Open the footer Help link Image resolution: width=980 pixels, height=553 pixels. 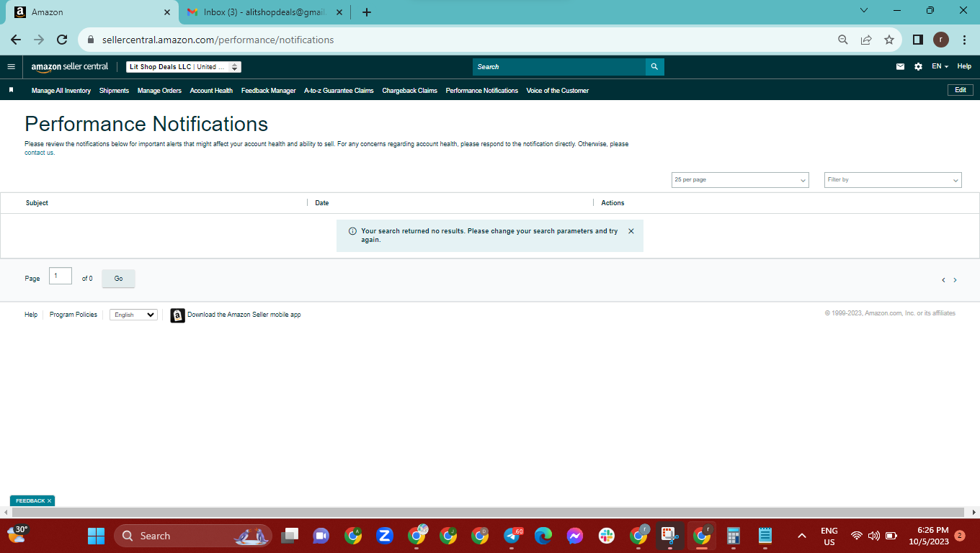(x=31, y=315)
